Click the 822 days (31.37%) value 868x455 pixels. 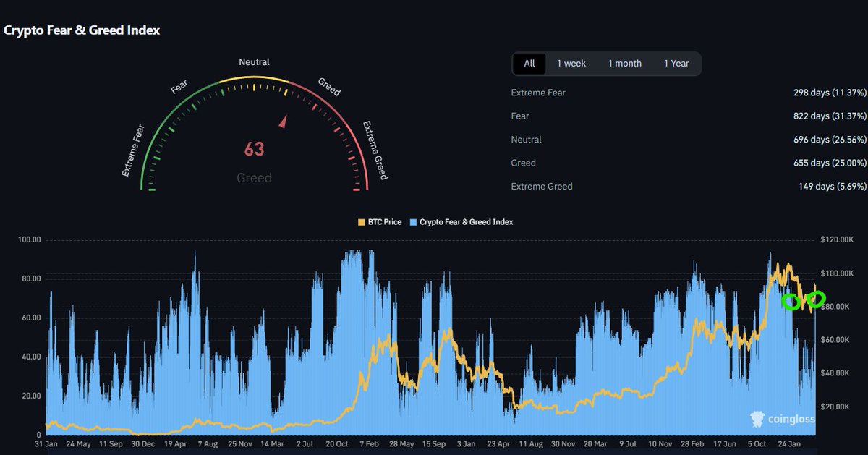pyautogui.click(x=830, y=116)
